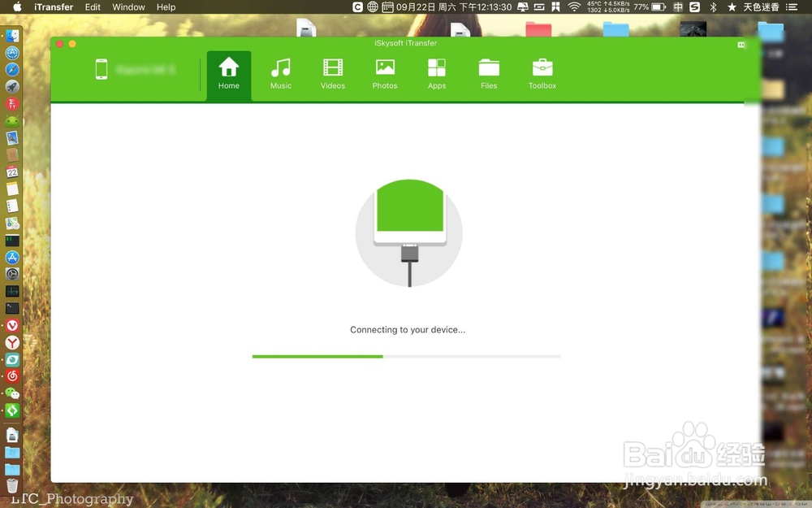Click the star icon in menu bar

click(732, 7)
